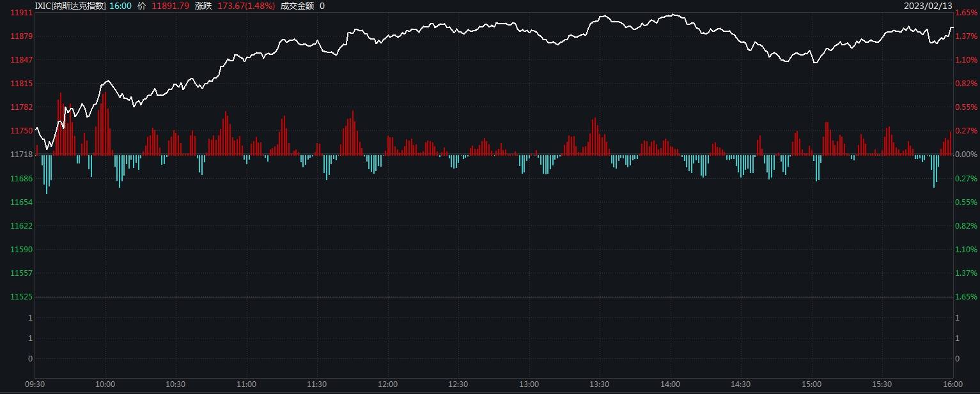Viewport: 980px width, 394px height.
Task: Click the 16:00 closing time axis label
Action: click(x=953, y=384)
